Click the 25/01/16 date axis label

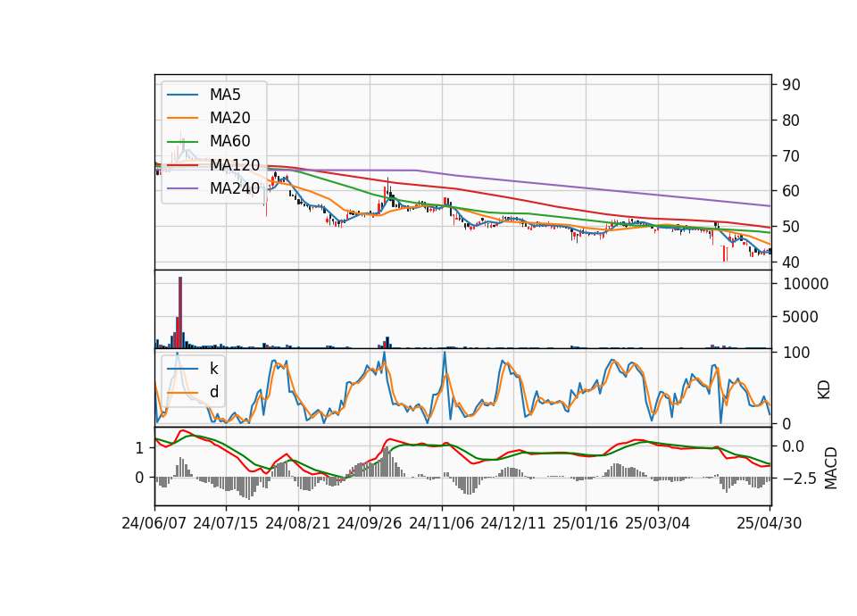click(x=585, y=523)
